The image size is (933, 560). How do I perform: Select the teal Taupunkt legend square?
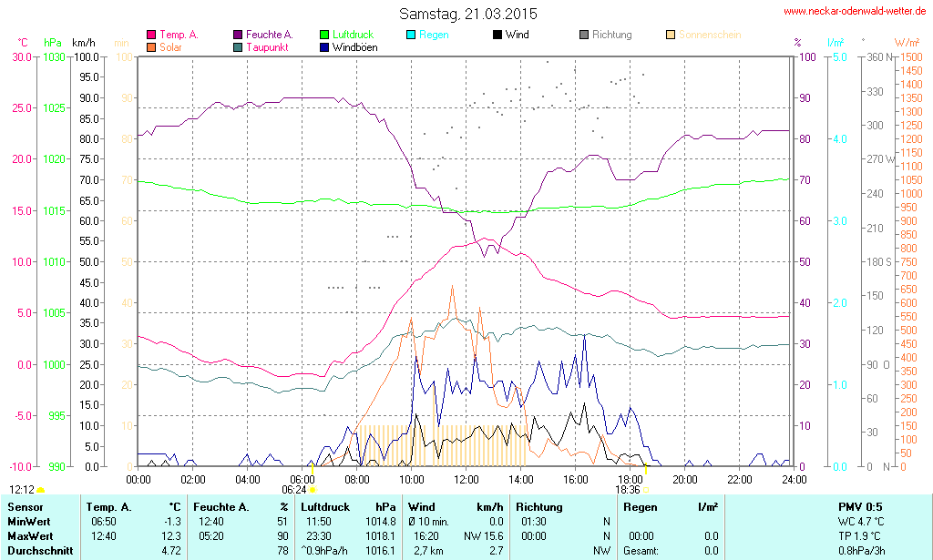238,46
